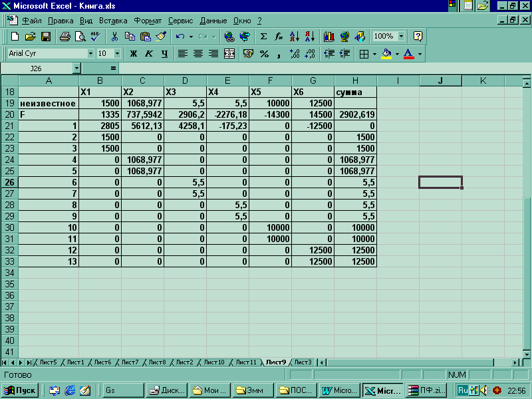The width and height of the screenshot is (532, 399).
Task: Open the Office Assistant help icon
Action: tap(418, 37)
